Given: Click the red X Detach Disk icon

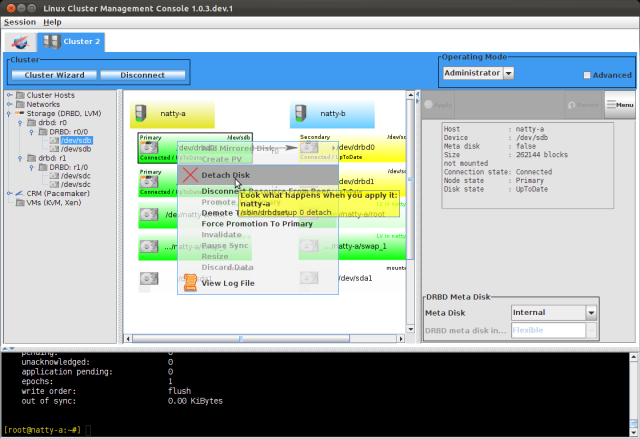Looking at the screenshot, I should click(189, 175).
